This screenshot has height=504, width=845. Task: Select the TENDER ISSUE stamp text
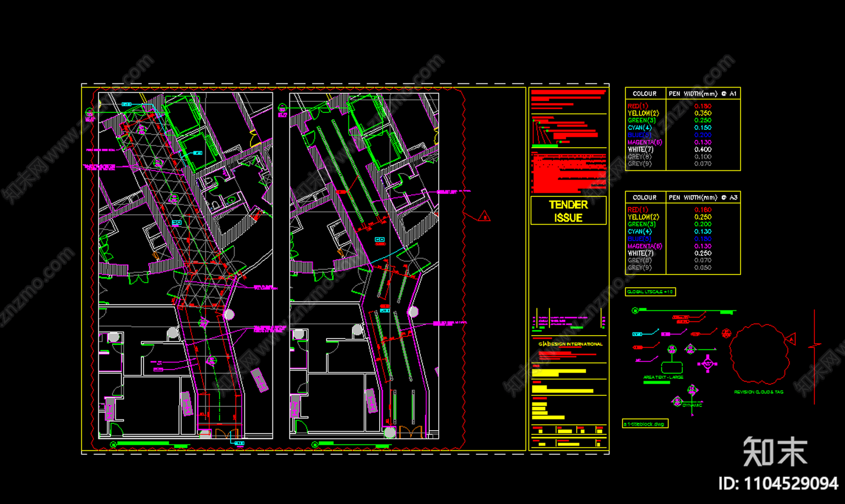pyautogui.click(x=568, y=211)
